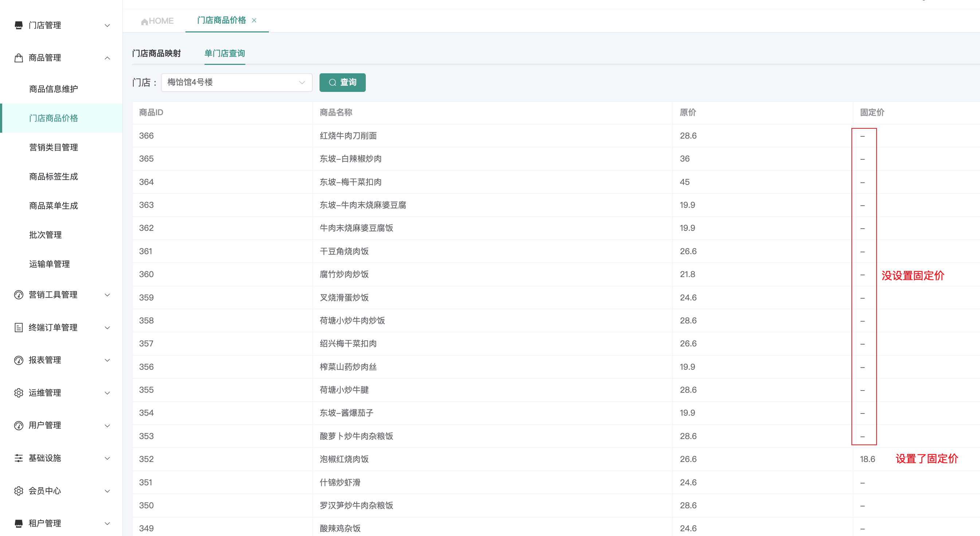Collapse the 商品管理 menu chevron

pos(107,58)
